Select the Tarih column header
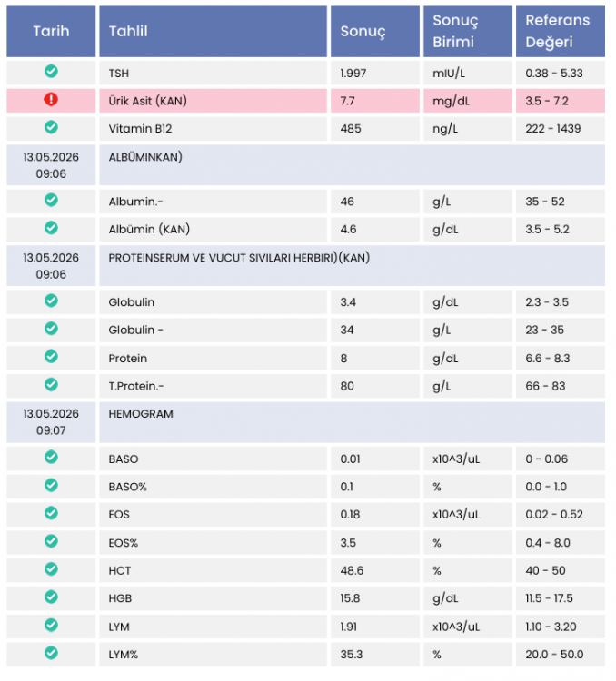 (51, 31)
